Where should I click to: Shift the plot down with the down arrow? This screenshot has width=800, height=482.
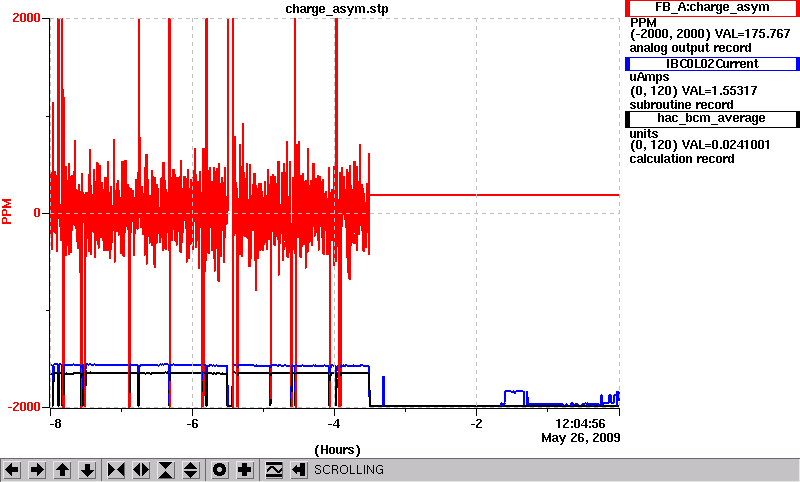tap(88, 470)
